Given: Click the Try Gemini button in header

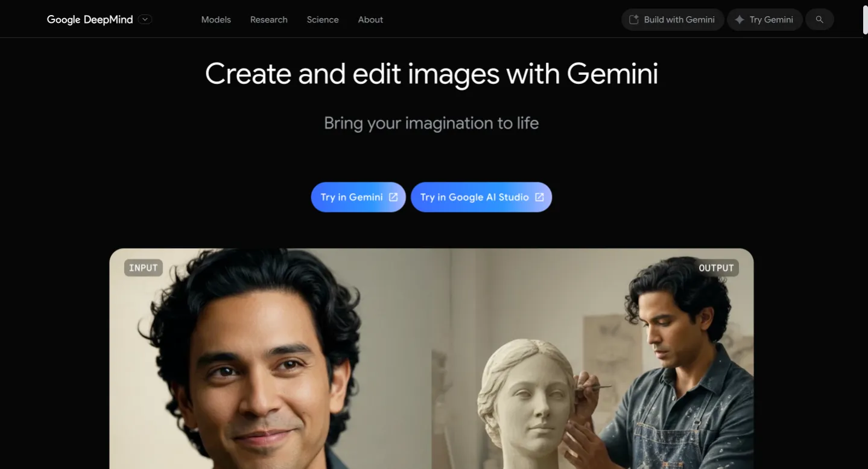Looking at the screenshot, I should point(764,19).
